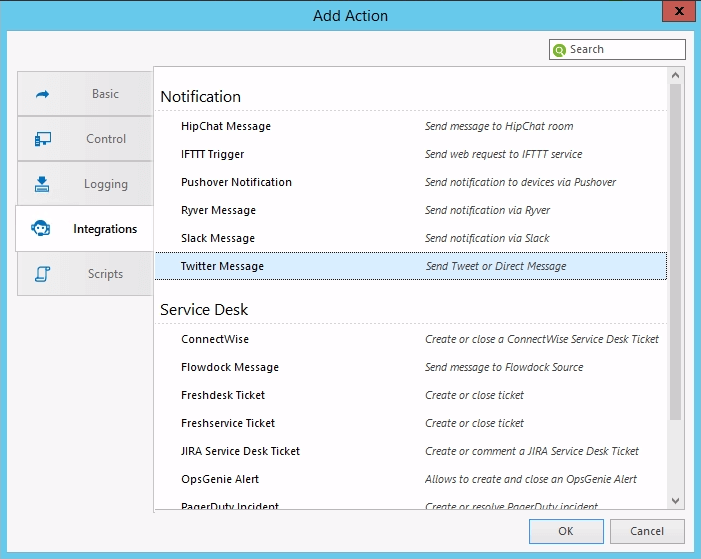The height and width of the screenshot is (559, 701).
Task: Click 'Send notification via Slack' description
Action: pos(487,238)
